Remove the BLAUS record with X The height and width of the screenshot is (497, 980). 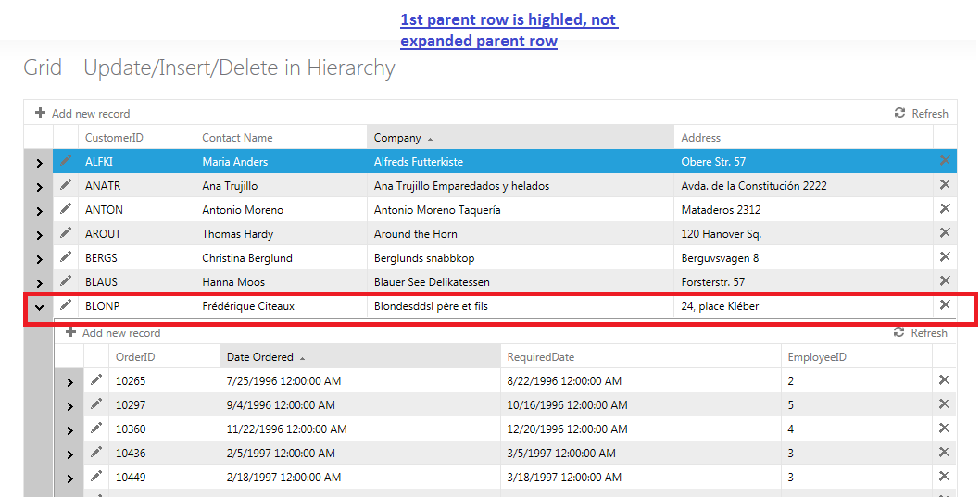945,280
